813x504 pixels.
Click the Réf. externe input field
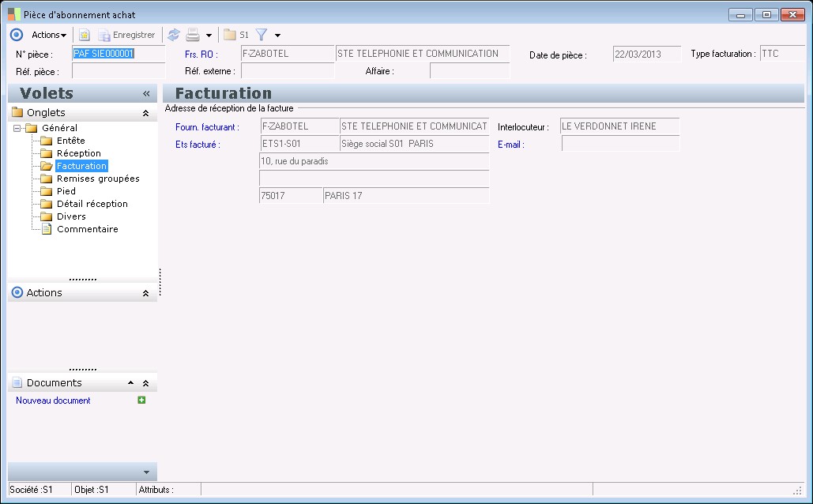288,70
